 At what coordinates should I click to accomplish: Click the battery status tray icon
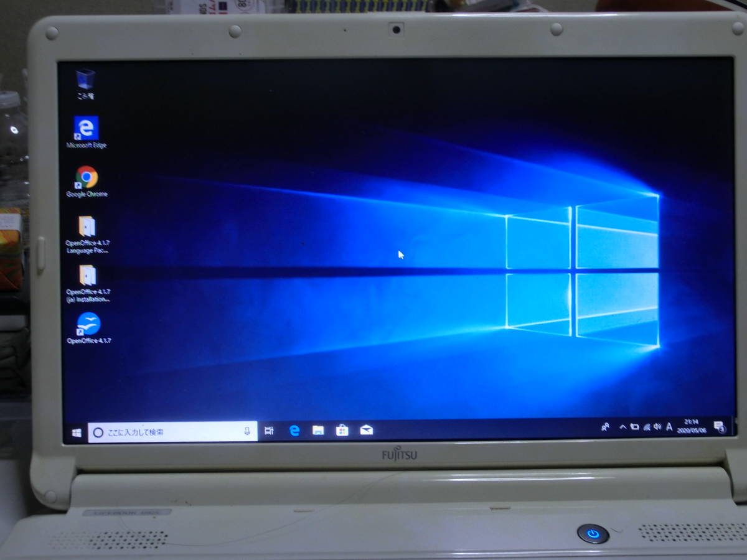click(634, 427)
